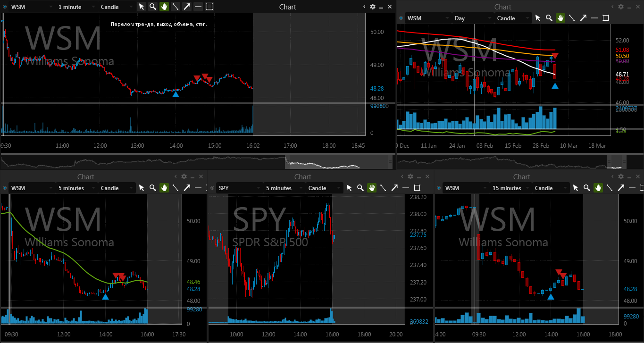Image resolution: width=644 pixels, height=343 pixels.
Task: Select pointer tool in WSM 1 minute chart
Action: click(x=142, y=7)
